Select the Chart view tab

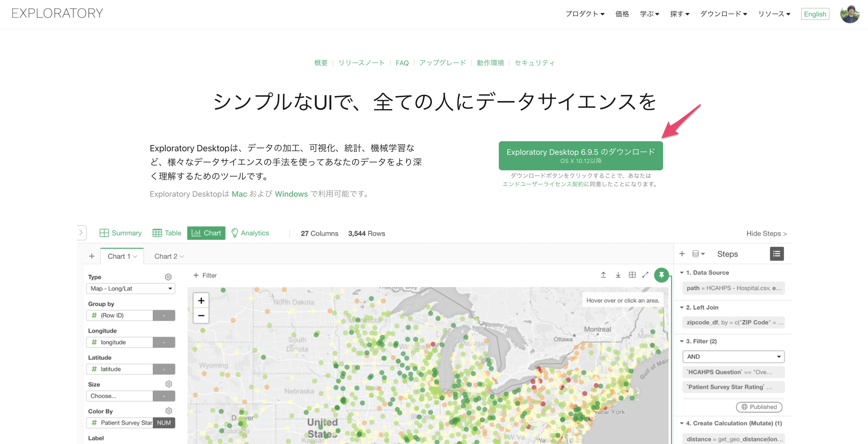[206, 233]
